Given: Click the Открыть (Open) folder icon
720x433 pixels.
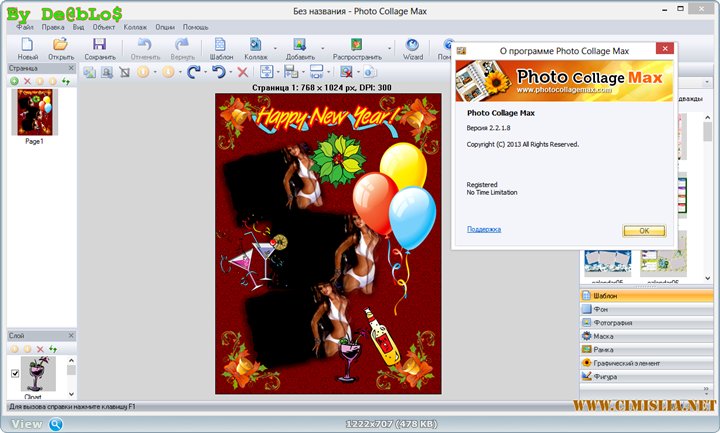Looking at the screenshot, I should pos(60,45).
